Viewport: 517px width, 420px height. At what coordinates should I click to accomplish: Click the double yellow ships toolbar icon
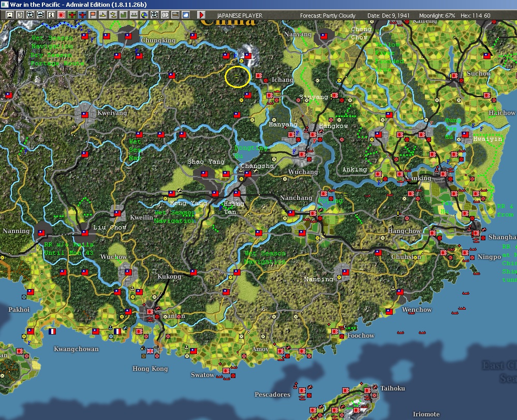[113, 15]
